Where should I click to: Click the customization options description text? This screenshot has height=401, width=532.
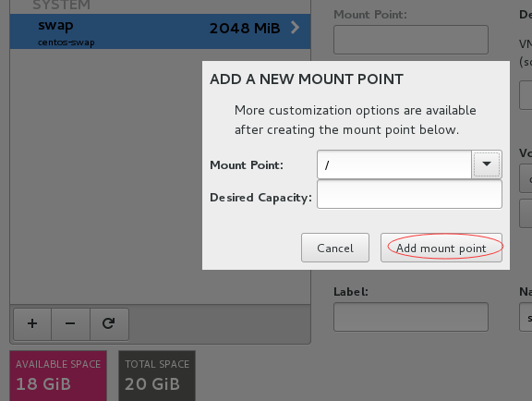click(x=356, y=120)
